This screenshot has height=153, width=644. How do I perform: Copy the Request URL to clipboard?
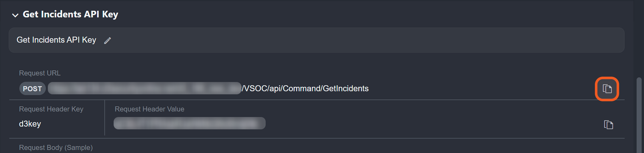607,89
